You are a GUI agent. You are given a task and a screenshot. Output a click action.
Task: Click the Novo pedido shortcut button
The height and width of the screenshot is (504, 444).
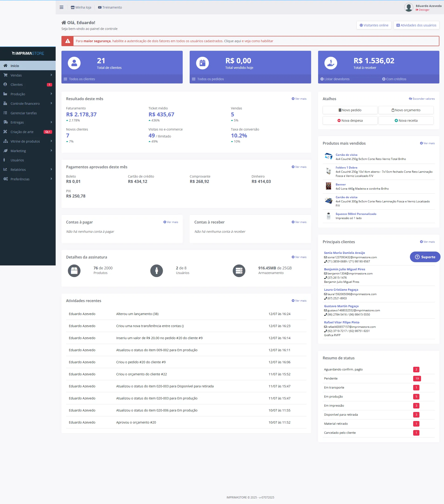point(350,110)
